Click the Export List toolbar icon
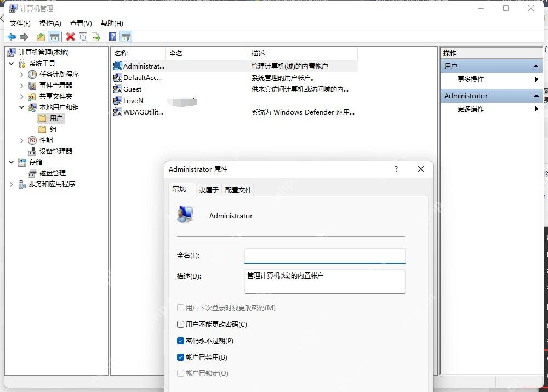Screen dimensions: 548x392 96,37
